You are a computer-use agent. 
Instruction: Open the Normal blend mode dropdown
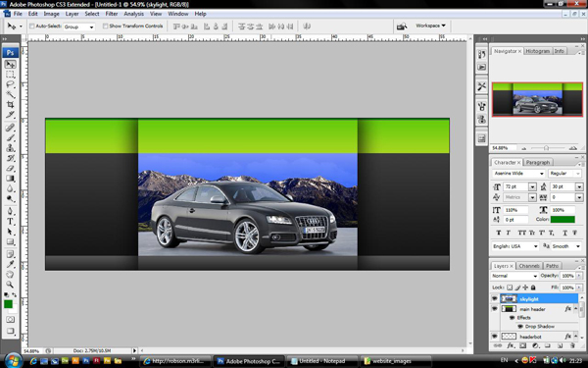tap(514, 276)
